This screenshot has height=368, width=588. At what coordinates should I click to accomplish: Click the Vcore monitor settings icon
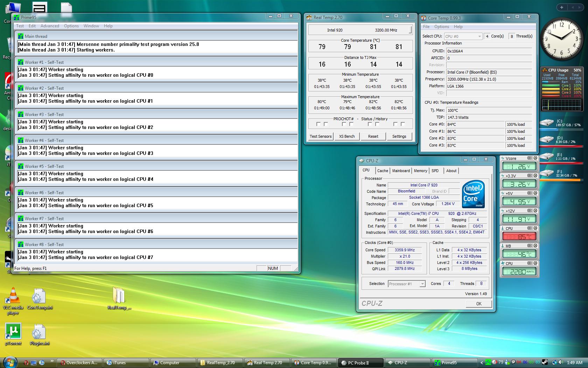530,158
